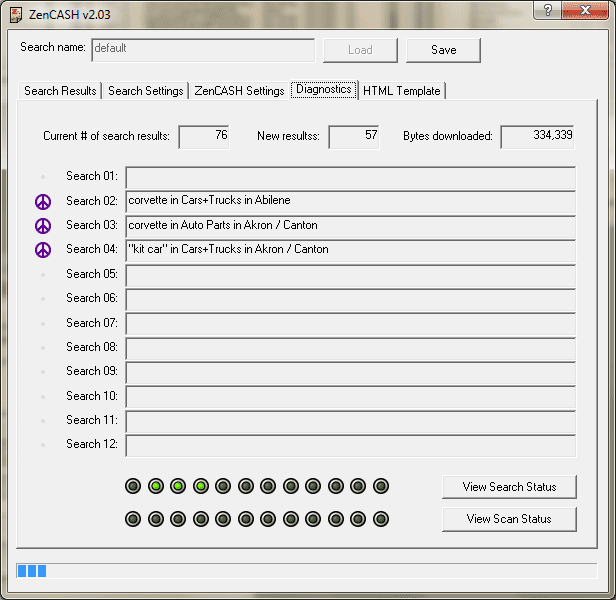Click the progress bar at the bottom

coord(307,571)
